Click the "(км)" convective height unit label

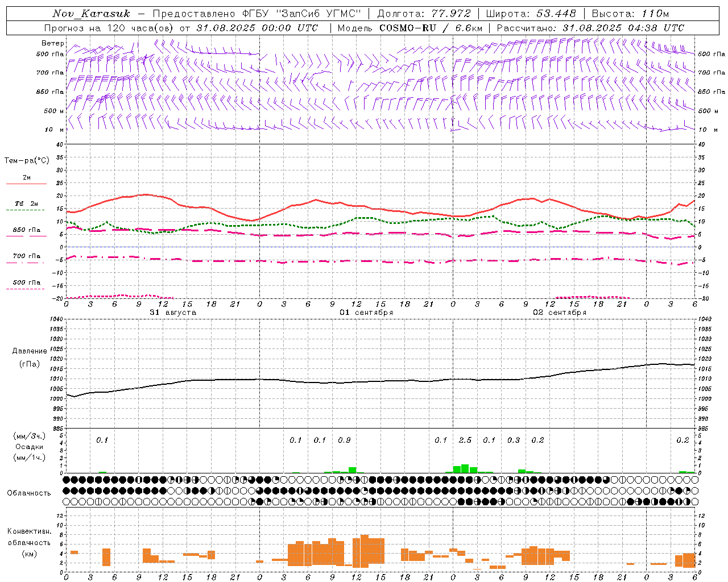coord(29,554)
